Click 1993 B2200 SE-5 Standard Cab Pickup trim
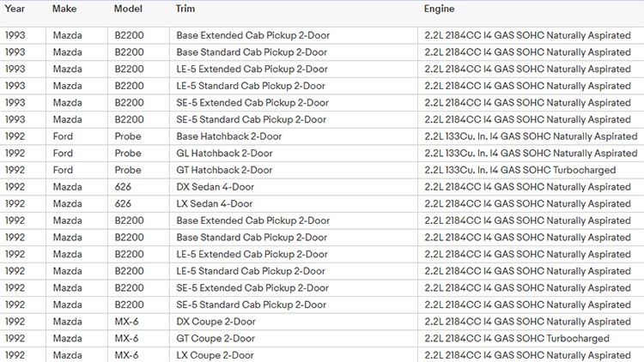This screenshot has width=644, height=362. click(x=252, y=119)
